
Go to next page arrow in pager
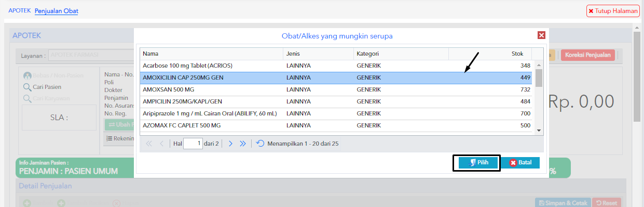(x=230, y=144)
